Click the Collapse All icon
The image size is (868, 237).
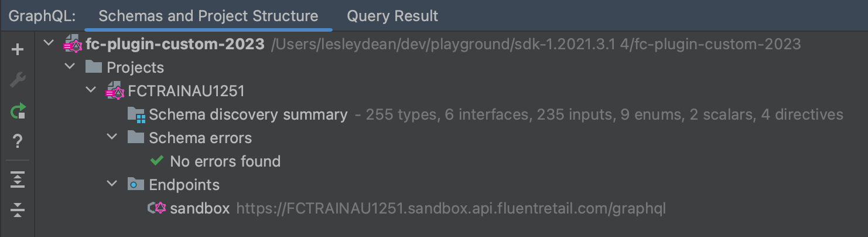click(x=18, y=209)
